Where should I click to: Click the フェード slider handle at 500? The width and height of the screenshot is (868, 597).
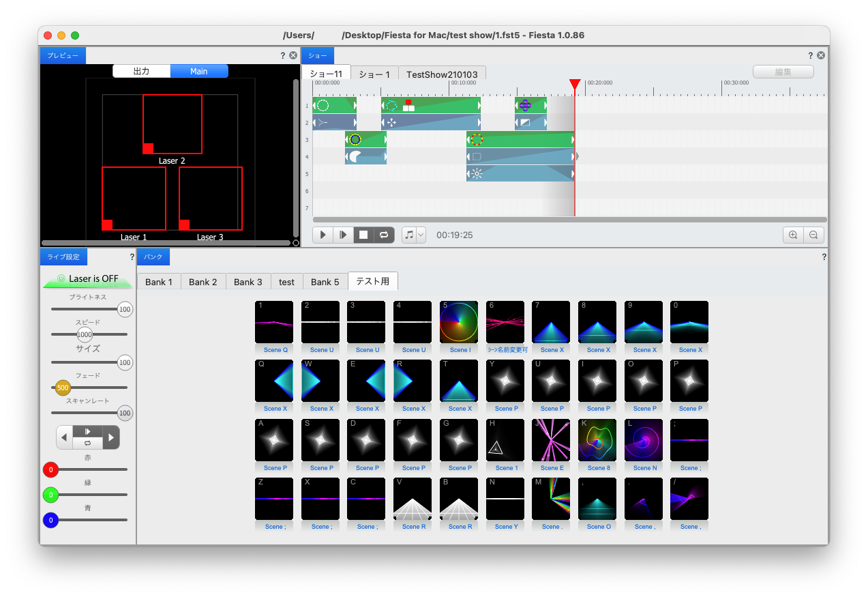click(x=63, y=388)
